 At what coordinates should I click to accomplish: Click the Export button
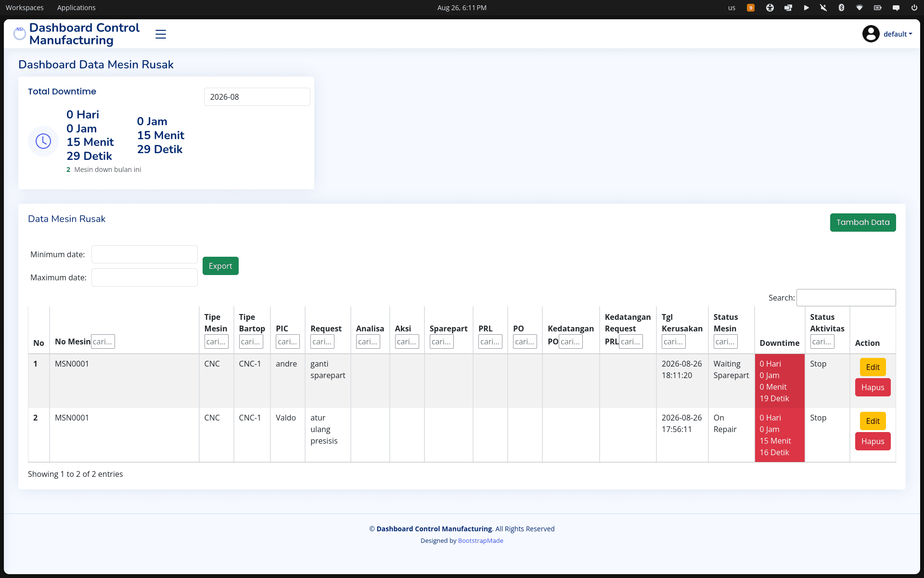(220, 266)
